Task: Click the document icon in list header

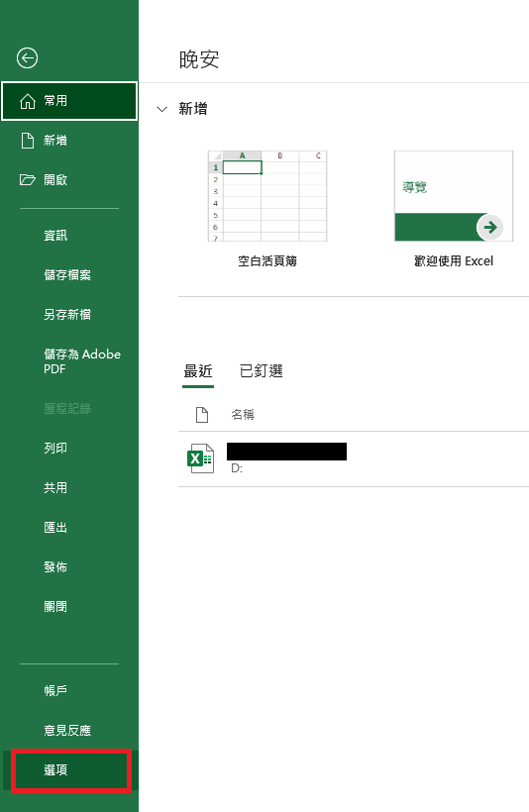Action: (201, 414)
